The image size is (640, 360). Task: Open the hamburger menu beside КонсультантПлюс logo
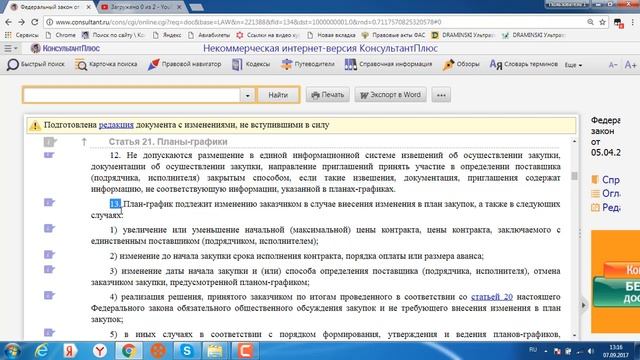point(11,48)
